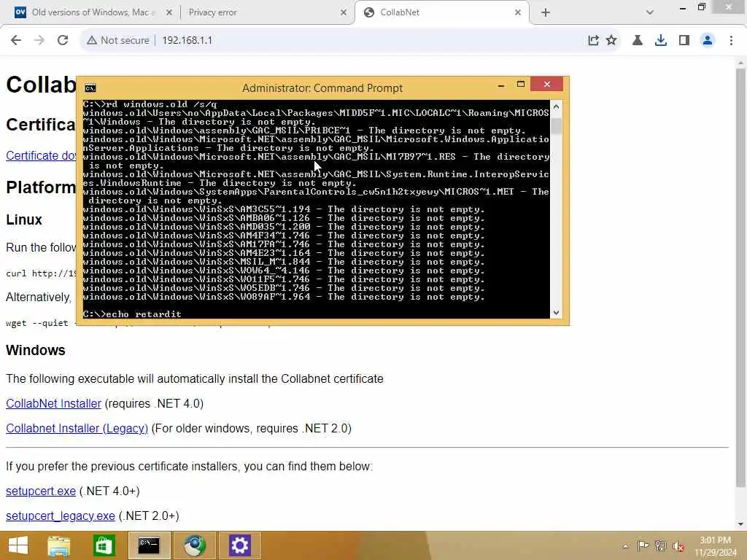This screenshot has width=747, height=560.
Task: Go back using browser back arrow
Action: pos(16,41)
